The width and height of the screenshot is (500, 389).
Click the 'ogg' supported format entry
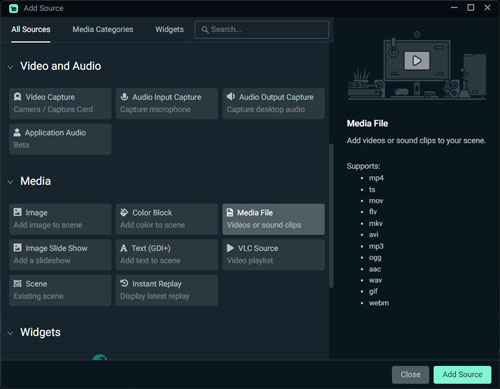tap(375, 258)
